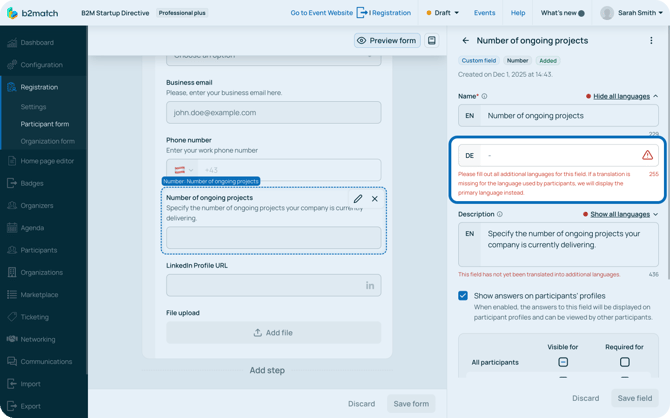Screen dimensions: 670x418
Task: Open Registration Settings sub-item
Action: (x=33, y=107)
